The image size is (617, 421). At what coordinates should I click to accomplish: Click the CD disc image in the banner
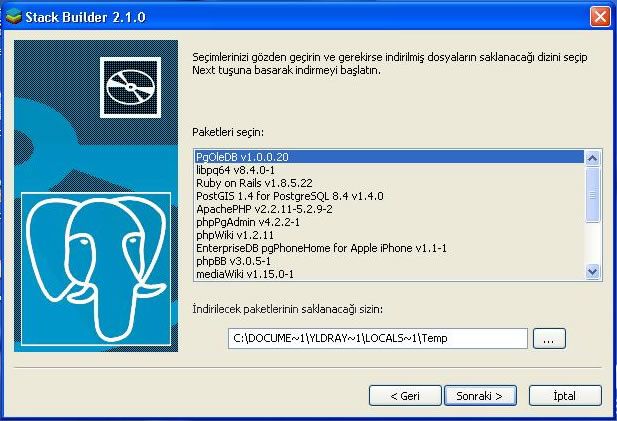[131, 87]
